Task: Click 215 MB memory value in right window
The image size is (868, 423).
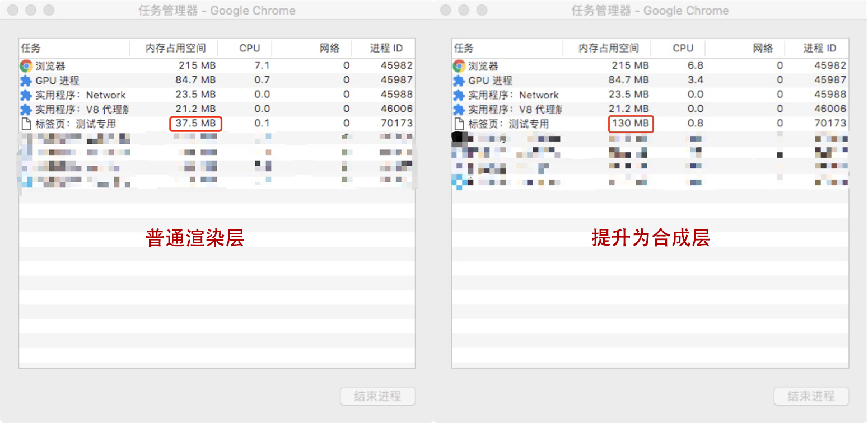Action: tap(631, 65)
